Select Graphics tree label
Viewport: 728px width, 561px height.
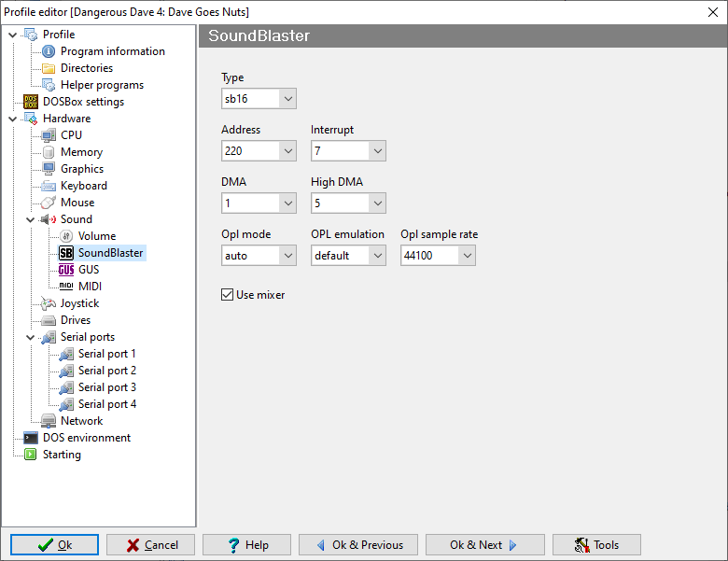pos(82,169)
